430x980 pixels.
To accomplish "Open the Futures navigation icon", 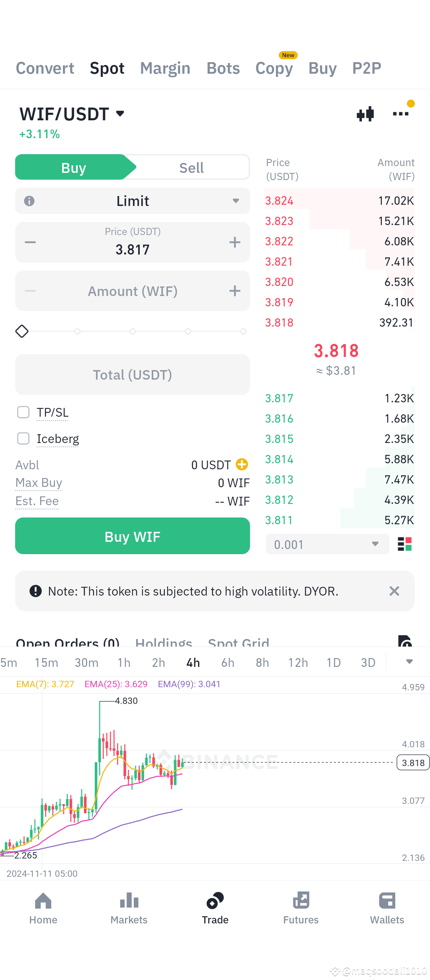I will (301, 901).
